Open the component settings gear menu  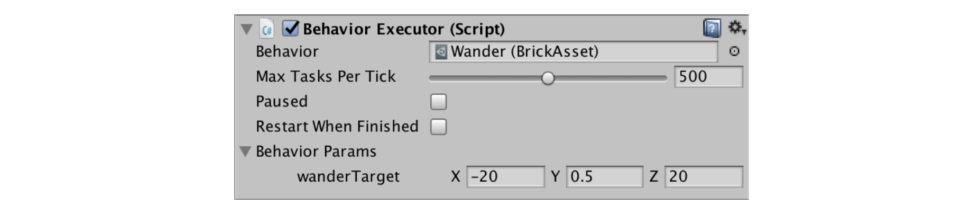click(x=736, y=28)
